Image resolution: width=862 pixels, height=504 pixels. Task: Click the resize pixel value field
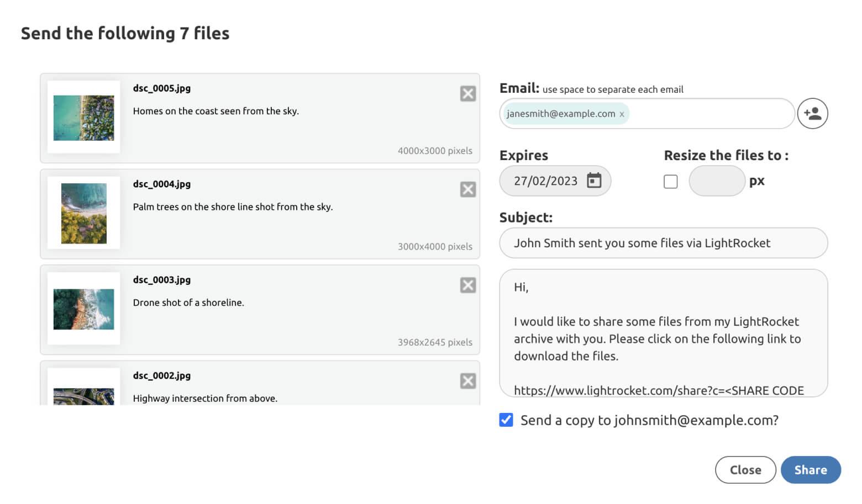717,181
